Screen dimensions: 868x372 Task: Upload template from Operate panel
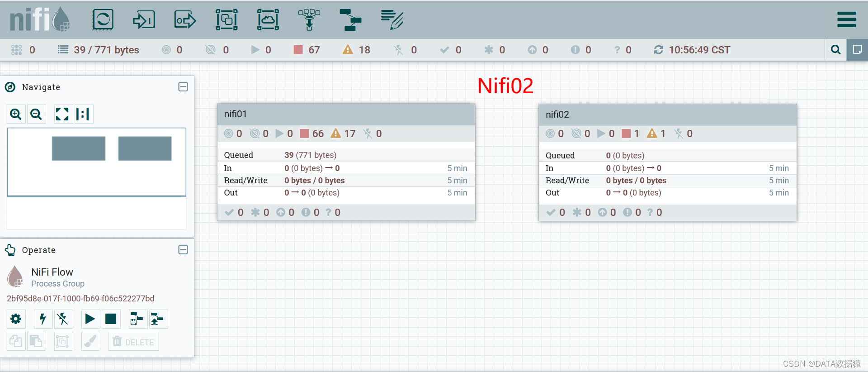158,319
